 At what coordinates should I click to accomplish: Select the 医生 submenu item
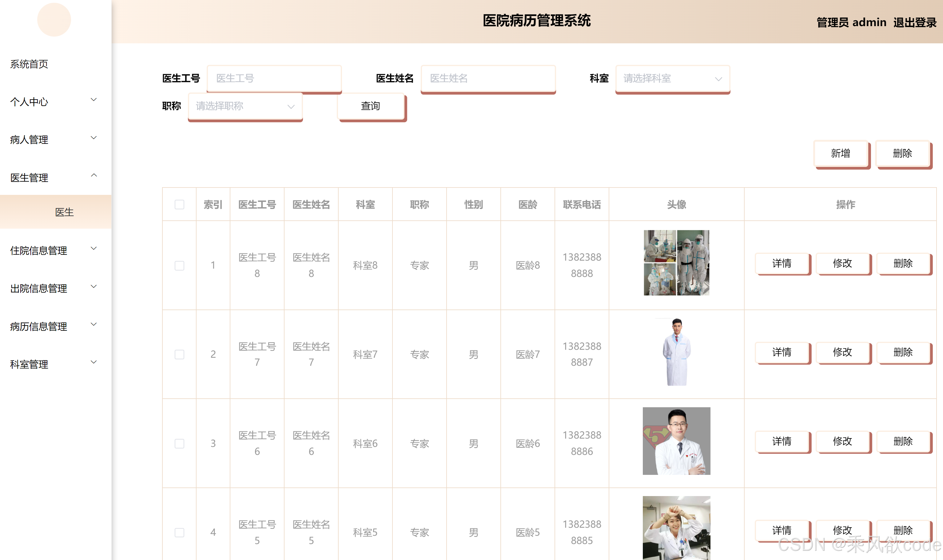click(64, 212)
